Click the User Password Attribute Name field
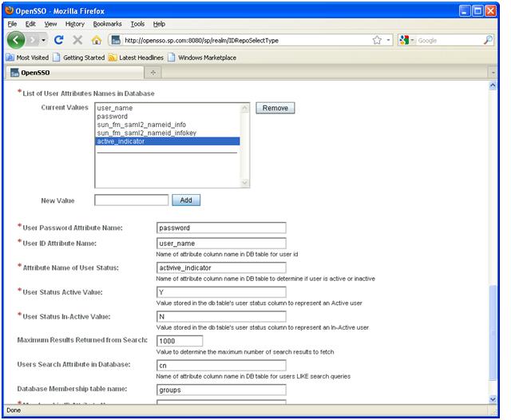The image size is (511, 420). click(221, 228)
